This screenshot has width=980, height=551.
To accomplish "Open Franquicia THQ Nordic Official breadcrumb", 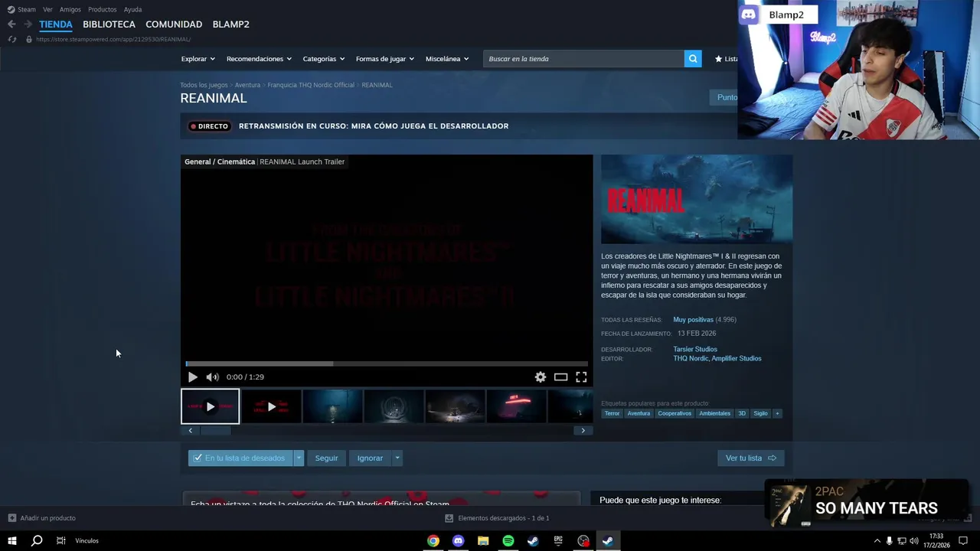I will [311, 85].
